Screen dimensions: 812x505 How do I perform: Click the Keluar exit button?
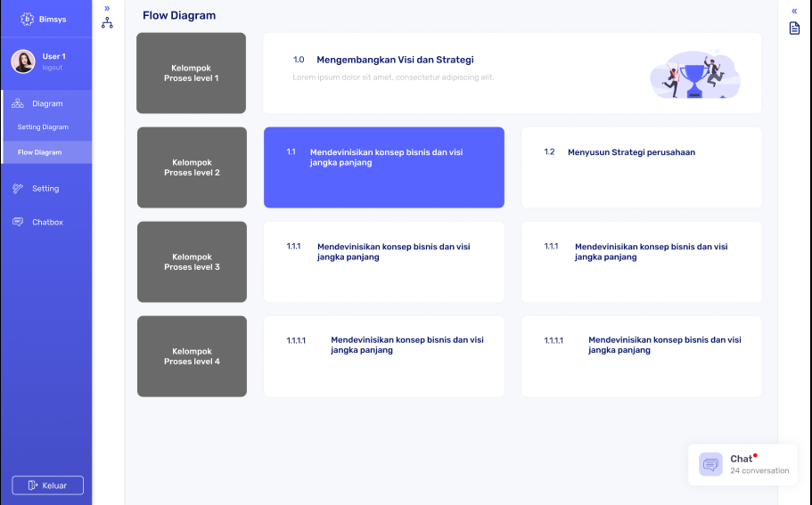47,485
